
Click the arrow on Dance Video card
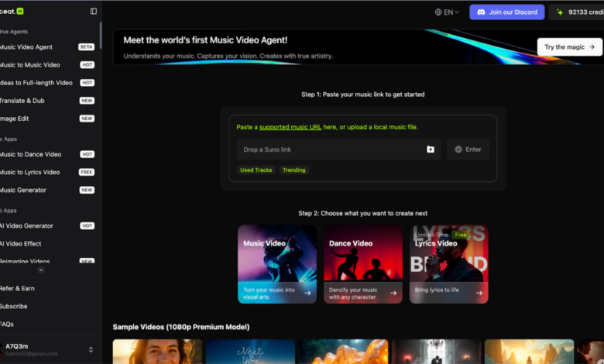click(x=393, y=293)
